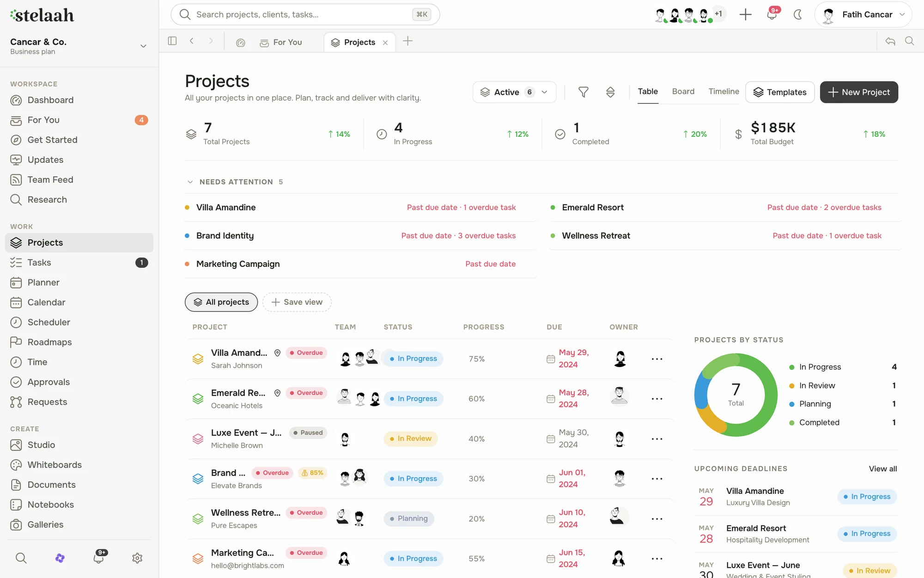924x578 pixels.
Task: Open Tasks in the sidebar
Action: (x=79, y=263)
